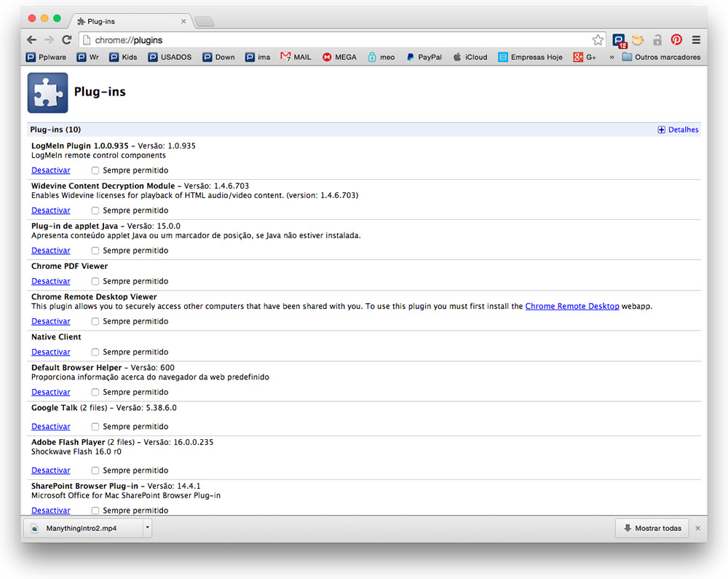
Task: Open the USADOS bookmark
Action: (x=170, y=57)
